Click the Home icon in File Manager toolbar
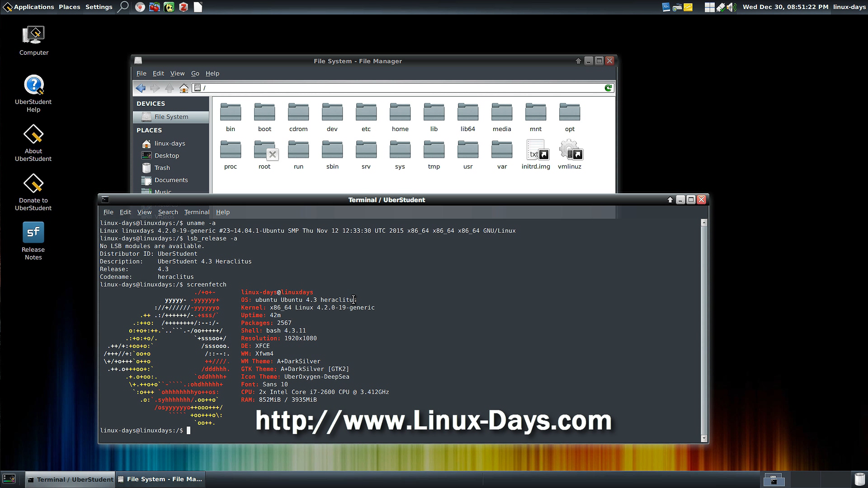The image size is (868, 488). click(x=184, y=88)
